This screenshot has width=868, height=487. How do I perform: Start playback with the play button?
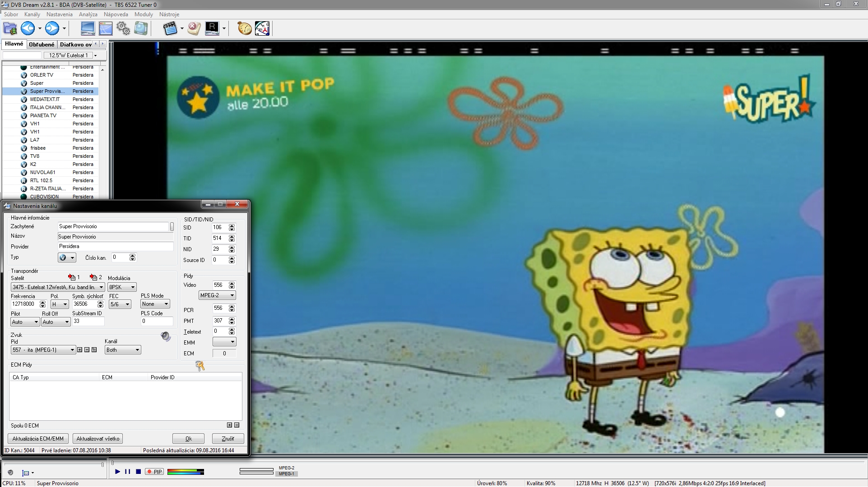[118, 472]
